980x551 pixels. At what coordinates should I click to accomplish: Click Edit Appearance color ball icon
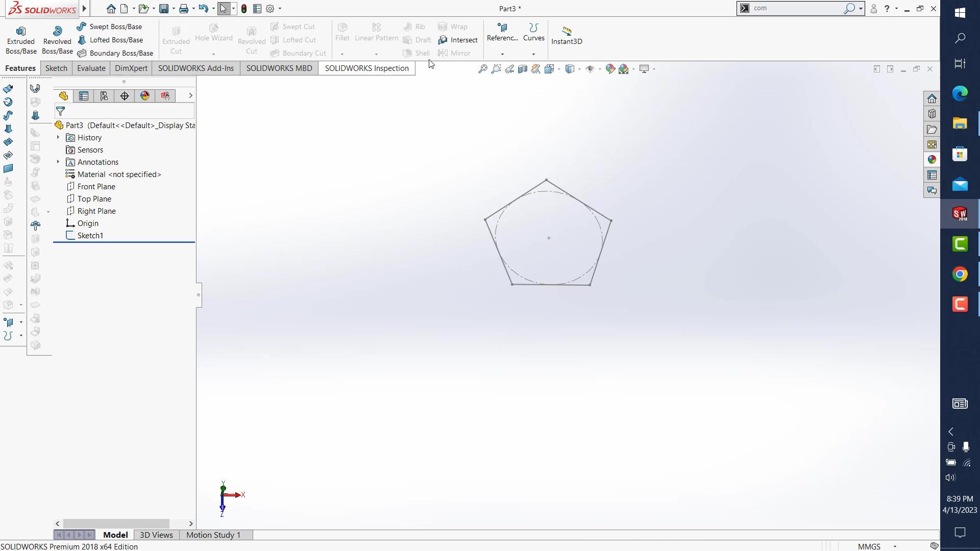[x=610, y=69]
